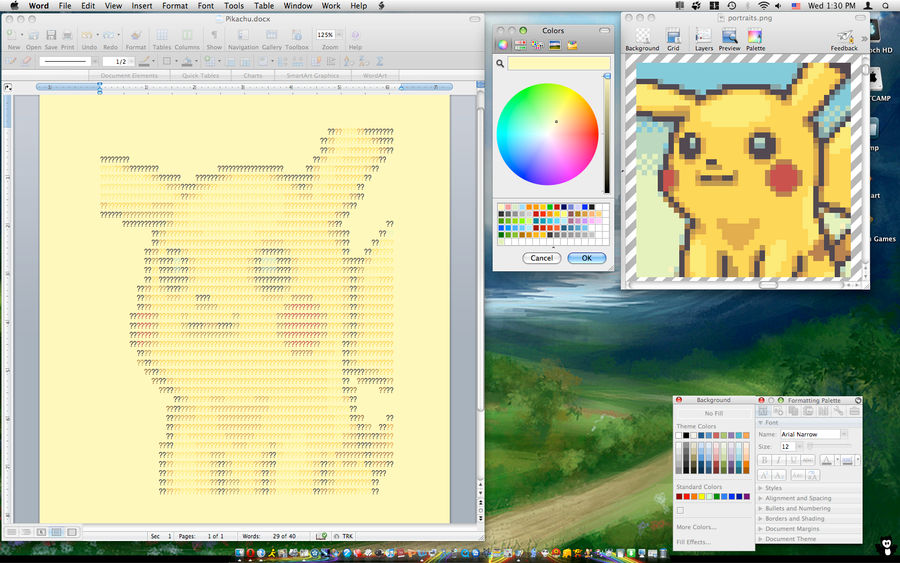Click the Help icon in Word toolbar

pos(355,36)
